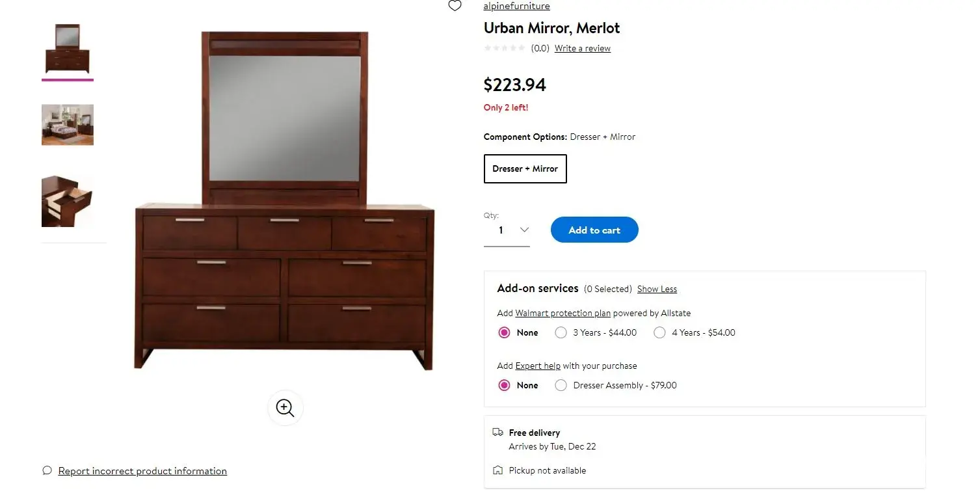The width and height of the screenshot is (980, 497).
Task: Open the alpinefurniture brand link
Action: click(x=516, y=6)
